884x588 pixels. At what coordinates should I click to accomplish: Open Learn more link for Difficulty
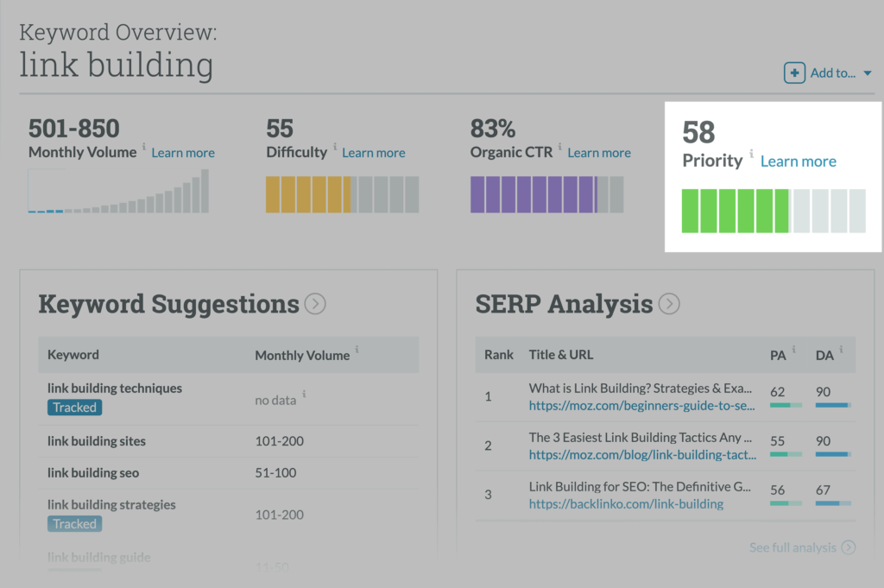point(373,153)
